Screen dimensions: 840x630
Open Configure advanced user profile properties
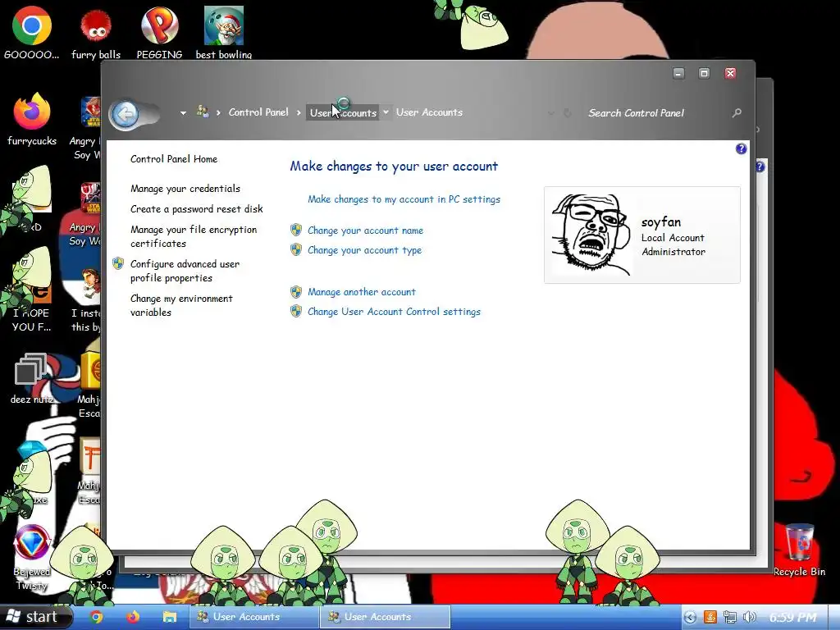pyautogui.click(x=185, y=271)
